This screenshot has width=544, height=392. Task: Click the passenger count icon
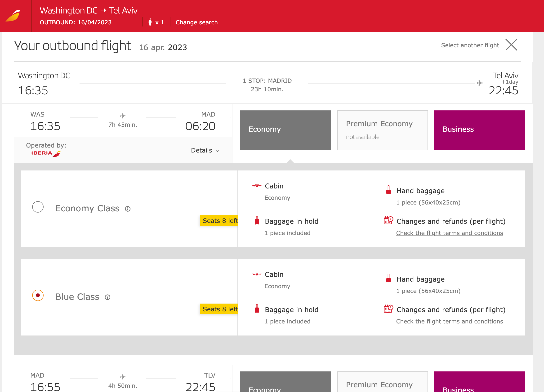(151, 22)
